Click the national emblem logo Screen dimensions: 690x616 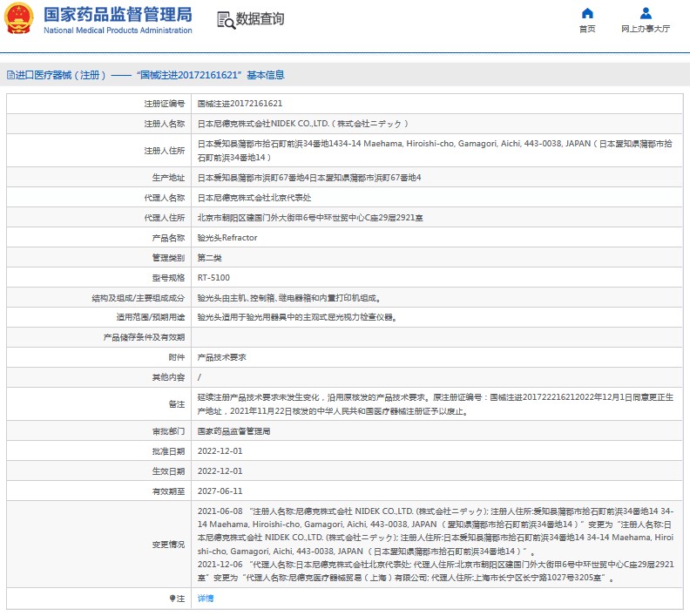pyautogui.click(x=19, y=19)
